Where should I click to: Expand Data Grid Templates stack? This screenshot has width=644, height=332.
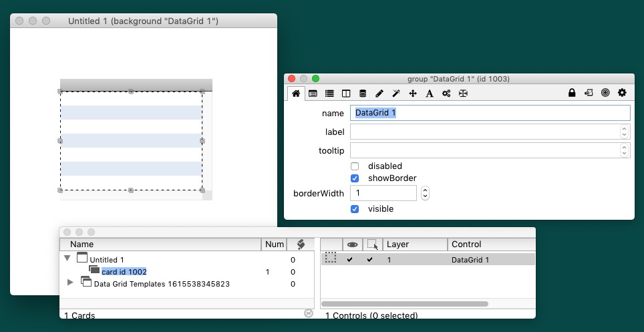click(71, 283)
